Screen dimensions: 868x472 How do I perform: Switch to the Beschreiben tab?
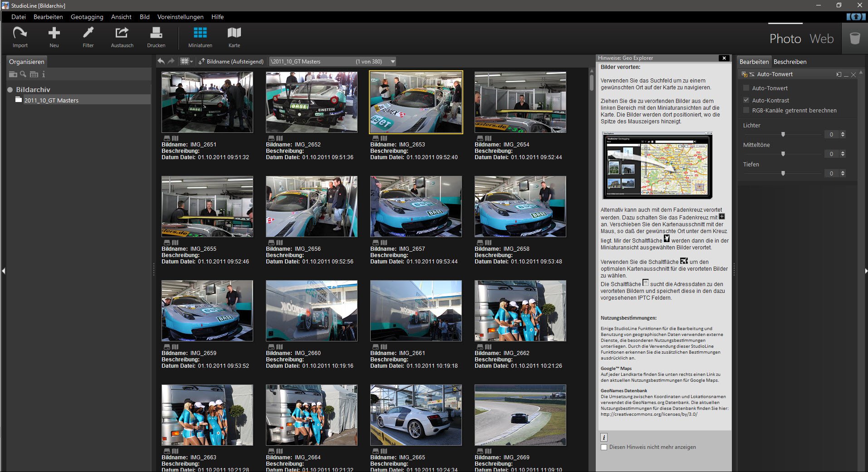click(790, 62)
